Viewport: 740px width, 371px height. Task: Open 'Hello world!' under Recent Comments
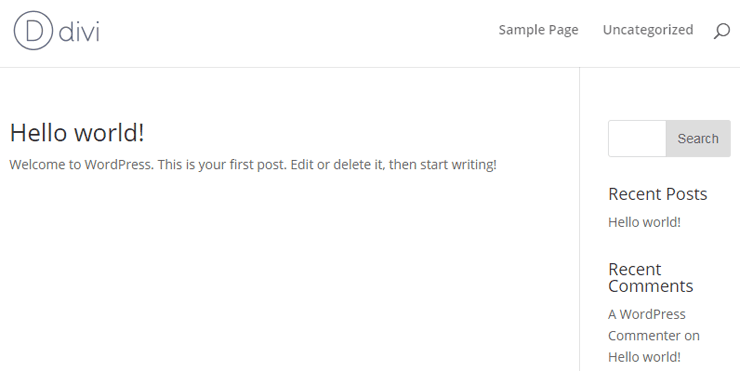pyautogui.click(x=644, y=357)
